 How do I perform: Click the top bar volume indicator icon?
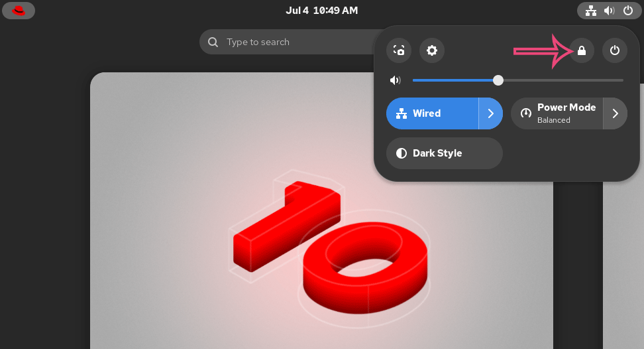coord(609,11)
